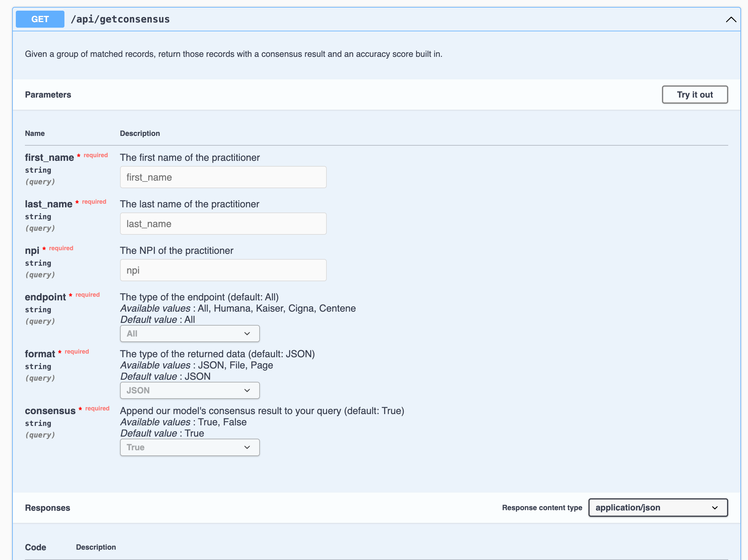Click the first_name input field
This screenshot has height=560, width=748.
pos(223,177)
